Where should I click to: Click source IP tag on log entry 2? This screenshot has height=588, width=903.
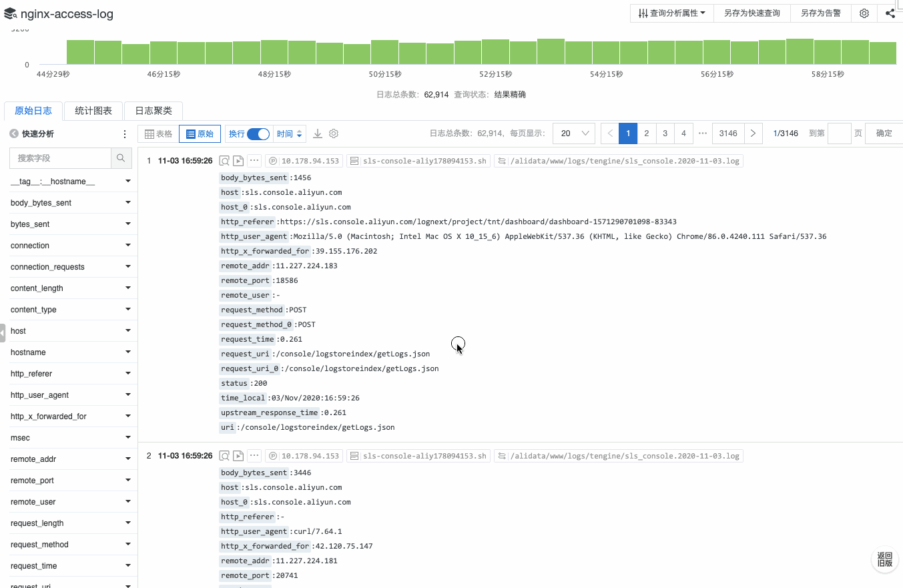304,456
